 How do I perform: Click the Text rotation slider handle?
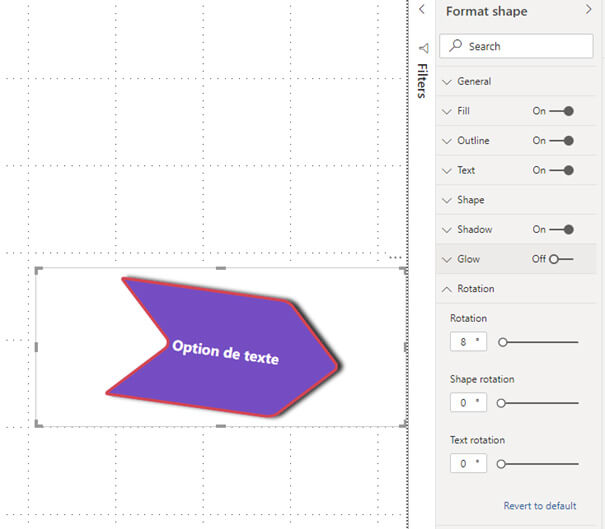tap(501, 464)
